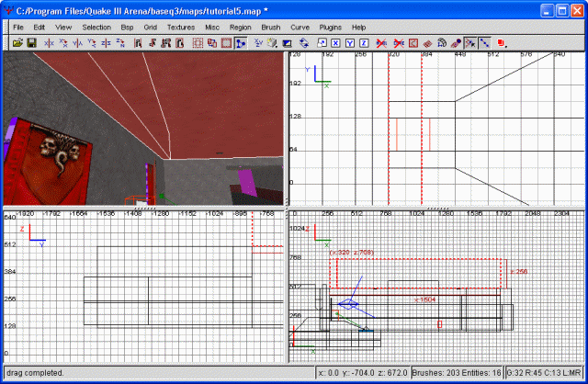Toggle the clipper tool
The width and height of the screenshot is (588, 384).
click(x=241, y=43)
